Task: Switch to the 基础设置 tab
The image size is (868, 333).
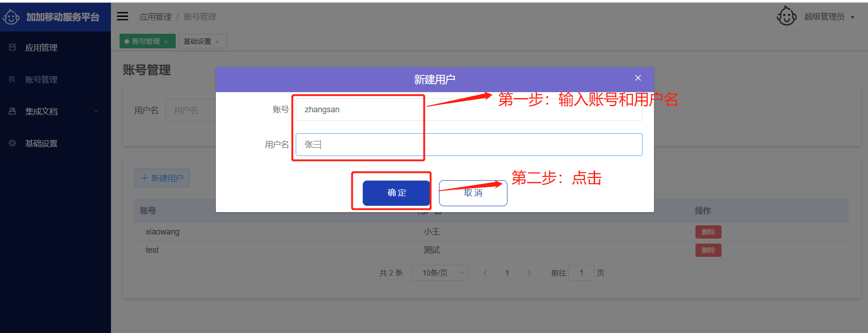Action: (198, 42)
